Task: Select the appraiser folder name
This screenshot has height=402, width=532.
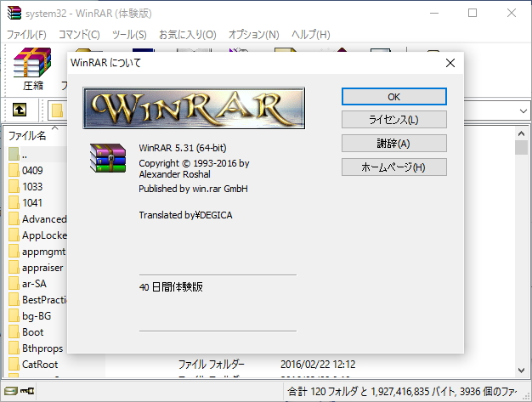Action: point(42,268)
